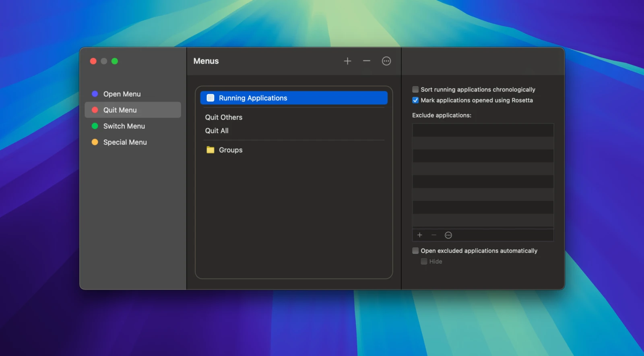Screen dimensions: 644x356
Task: Uncheck Mark applications opened using Rosetta
Action: (415, 100)
